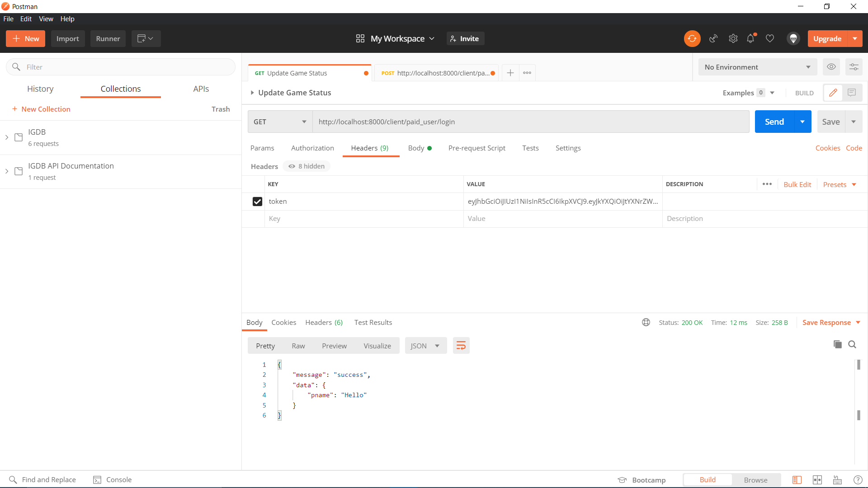Click the network globe icon

pos(646,322)
